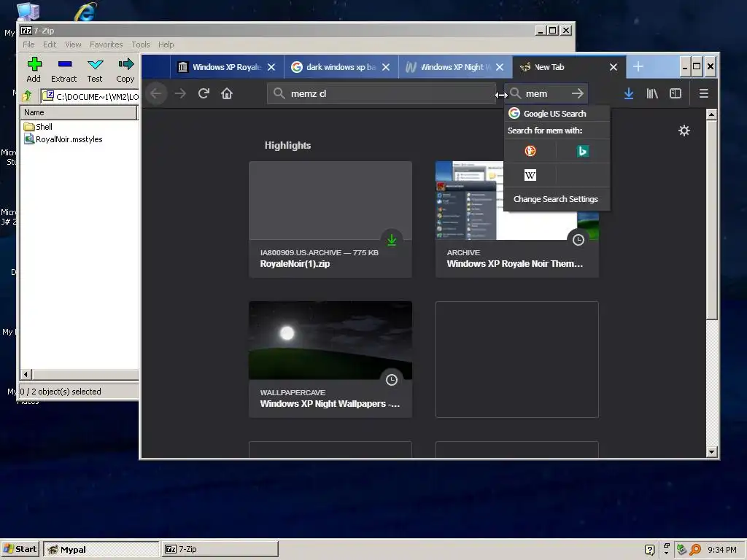Open the Favorites menu in 7-Zip

pyautogui.click(x=107, y=44)
